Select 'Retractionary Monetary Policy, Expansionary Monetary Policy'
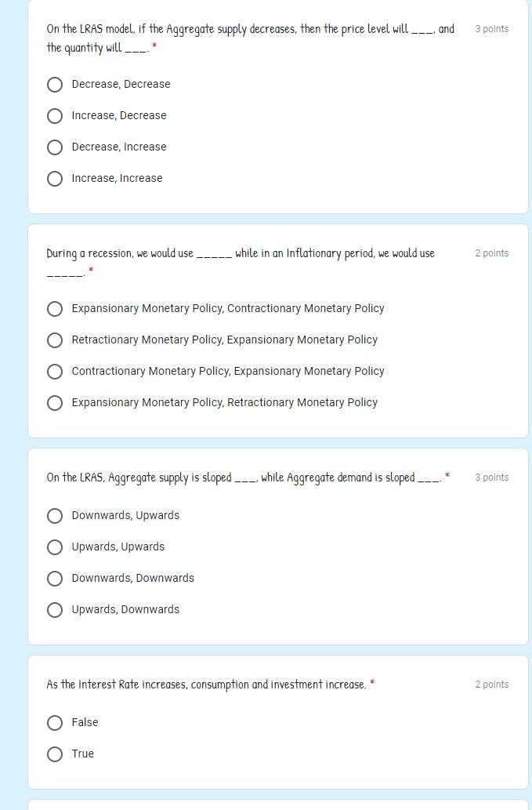Image resolution: width=532 pixels, height=810 pixels. coord(55,340)
